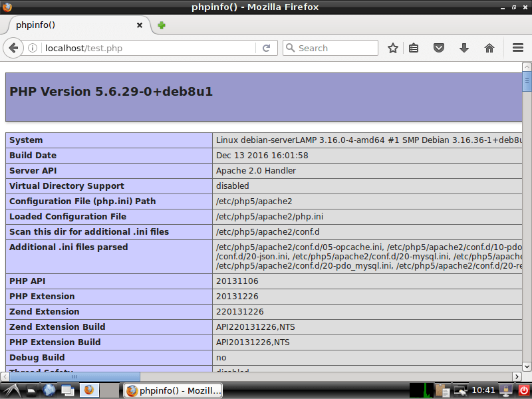Click the phpinfo() window button in taskbar

[x=173, y=390]
